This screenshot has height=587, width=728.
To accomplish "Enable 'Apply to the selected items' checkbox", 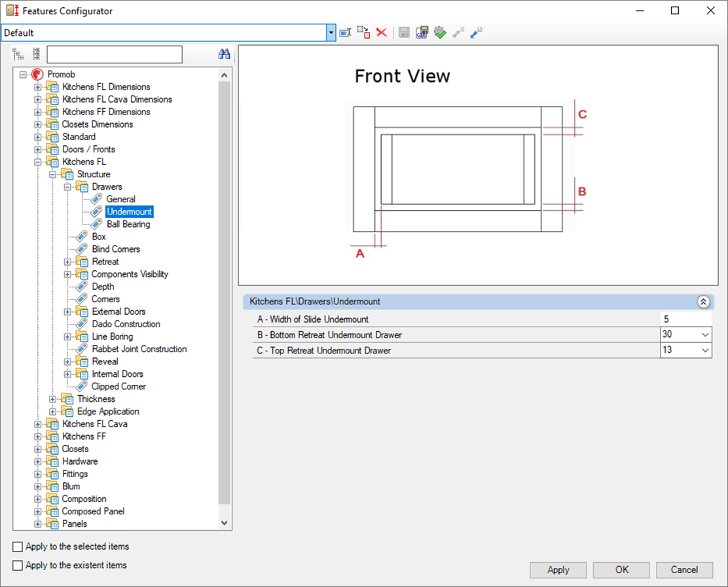I will click(x=18, y=546).
